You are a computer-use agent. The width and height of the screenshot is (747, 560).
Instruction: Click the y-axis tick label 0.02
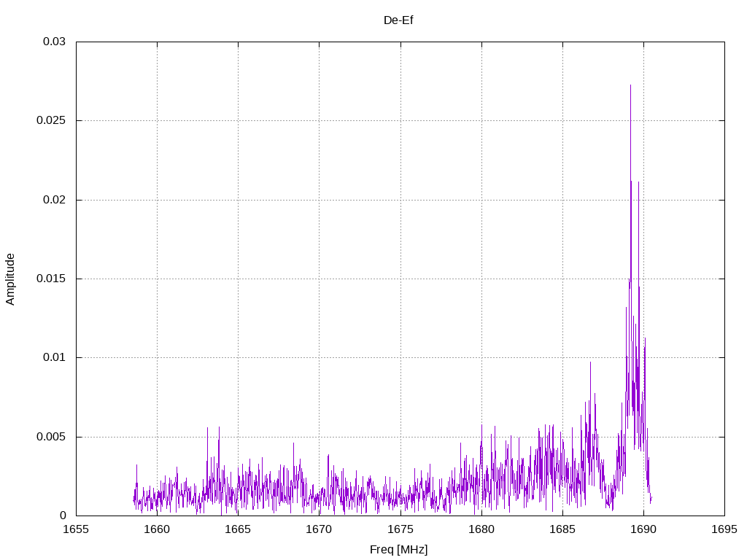[x=54, y=200]
